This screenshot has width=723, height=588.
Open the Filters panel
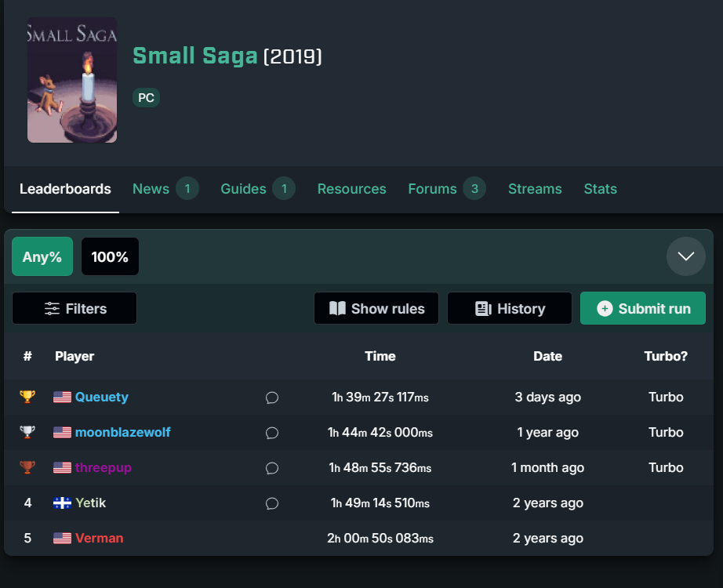[74, 308]
